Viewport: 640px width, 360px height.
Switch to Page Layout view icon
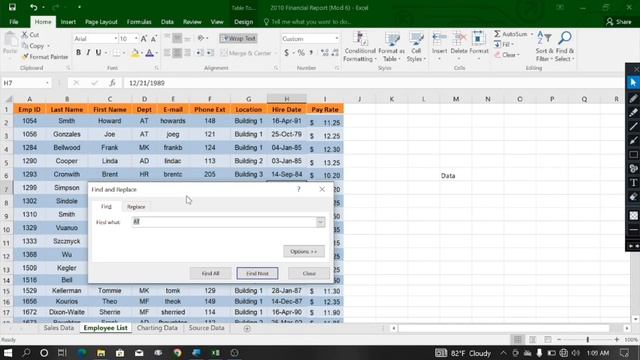(533, 340)
